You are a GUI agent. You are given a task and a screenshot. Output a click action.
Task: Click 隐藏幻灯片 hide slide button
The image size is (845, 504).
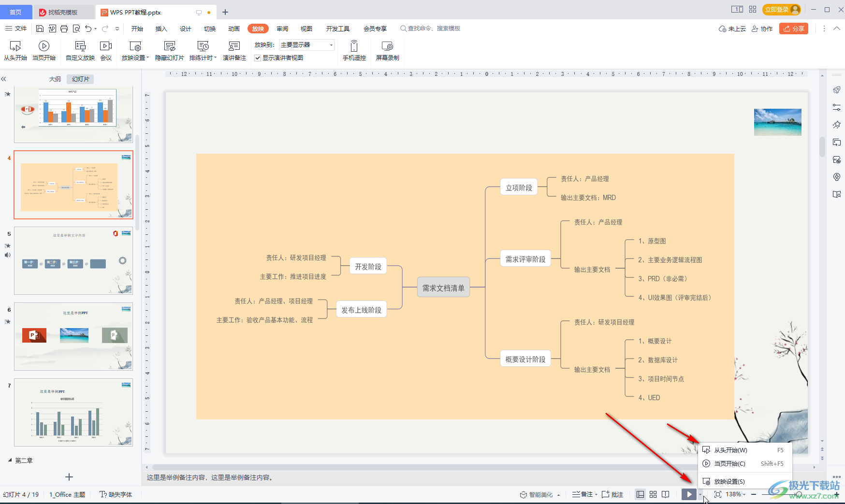(169, 50)
